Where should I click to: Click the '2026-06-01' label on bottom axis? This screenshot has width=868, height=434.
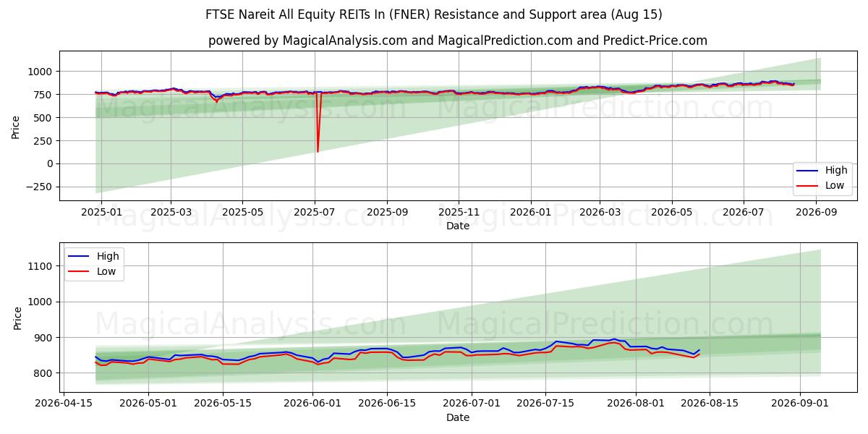312,404
